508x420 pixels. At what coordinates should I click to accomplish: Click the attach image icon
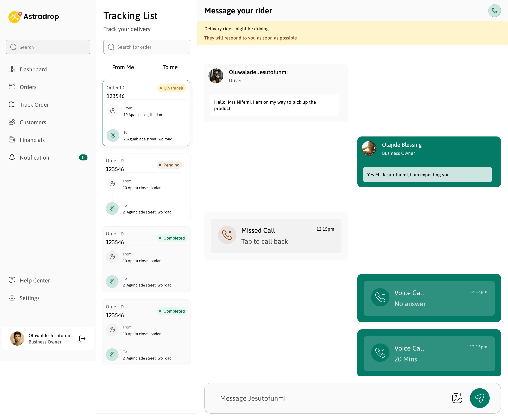[457, 398]
